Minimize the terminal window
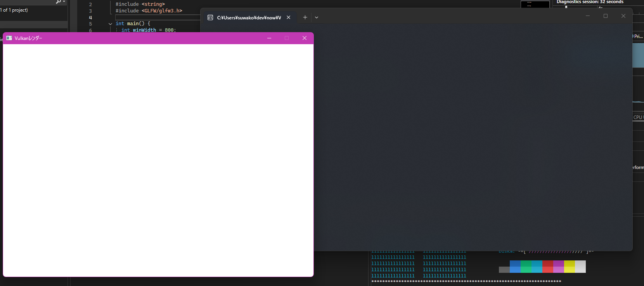The height and width of the screenshot is (286, 644). (x=587, y=16)
